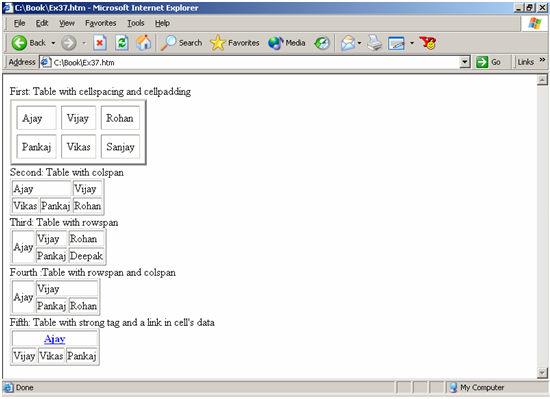This screenshot has height=399, width=550.
Task: Click the Address bar field
Action: 254,62
